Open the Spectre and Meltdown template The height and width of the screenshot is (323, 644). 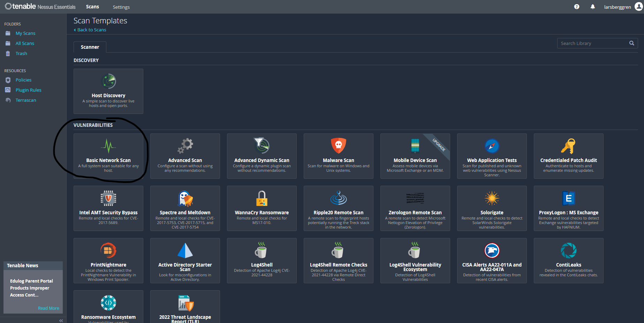pos(185,208)
